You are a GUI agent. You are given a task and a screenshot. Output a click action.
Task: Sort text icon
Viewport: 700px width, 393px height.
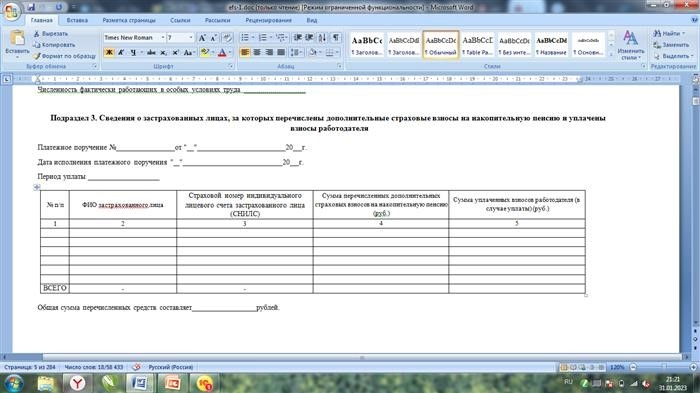click(x=322, y=38)
